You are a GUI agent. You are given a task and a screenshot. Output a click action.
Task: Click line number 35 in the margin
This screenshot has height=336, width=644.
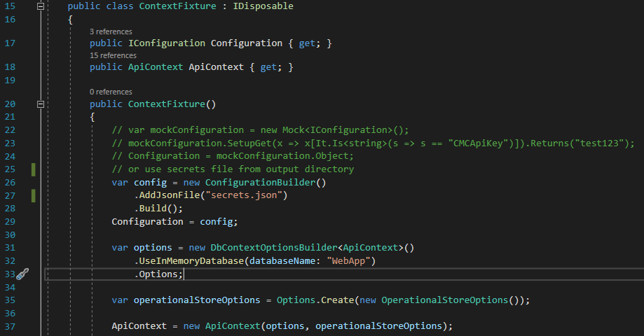click(x=10, y=300)
